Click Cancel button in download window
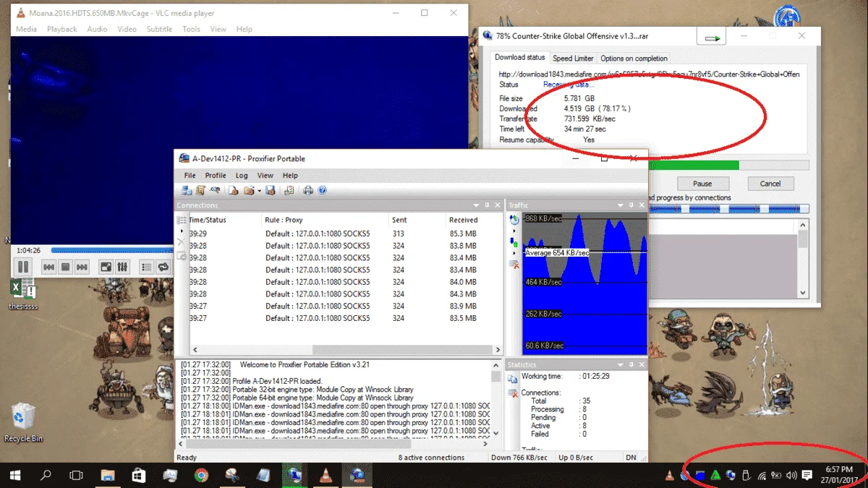 (x=770, y=184)
